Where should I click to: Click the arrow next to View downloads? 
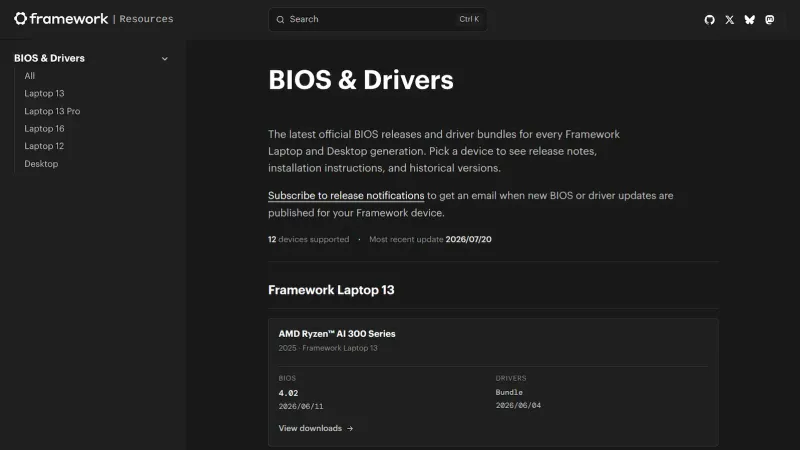coord(350,429)
